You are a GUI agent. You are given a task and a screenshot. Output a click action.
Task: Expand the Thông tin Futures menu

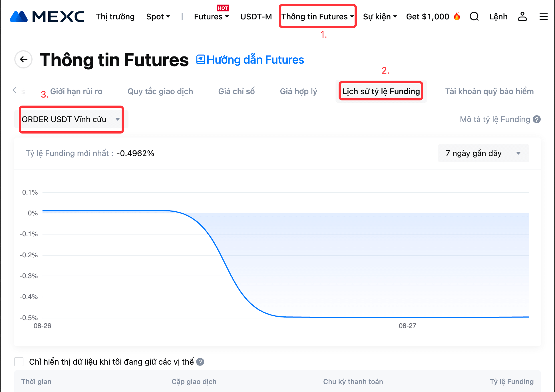click(x=317, y=17)
